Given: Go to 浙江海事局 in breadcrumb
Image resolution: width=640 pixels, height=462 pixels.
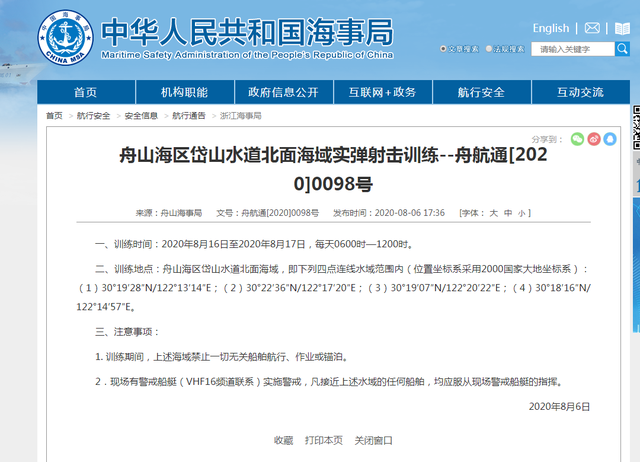Looking at the screenshot, I should click(x=241, y=116).
